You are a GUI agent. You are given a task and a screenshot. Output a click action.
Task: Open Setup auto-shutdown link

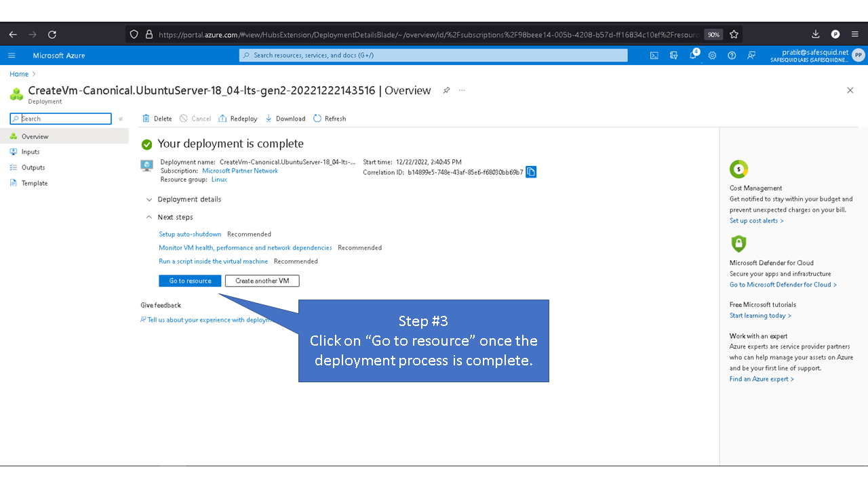point(190,234)
